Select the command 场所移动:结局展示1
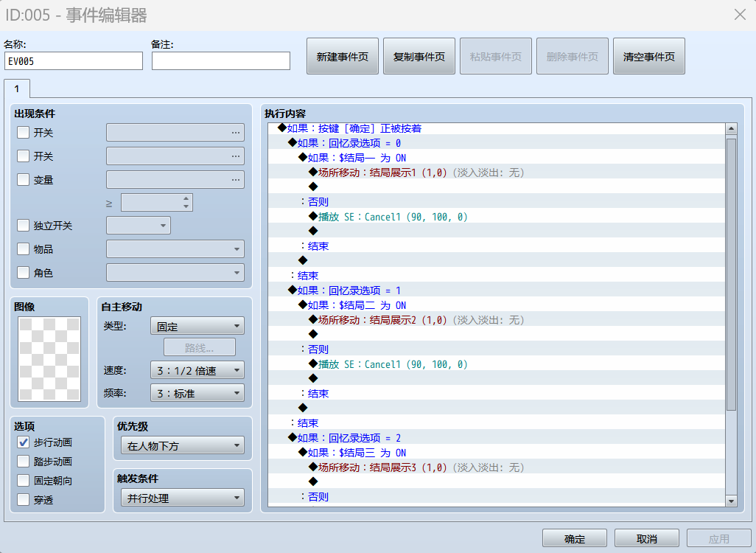 (x=496, y=173)
